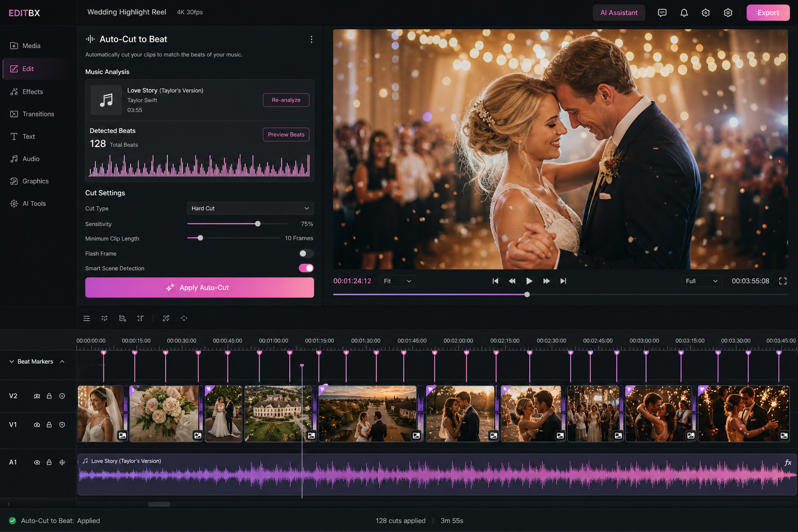Viewport: 798px width, 532px height.
Task: Click image badge on the rose bouquet clip
Action: point(198,435)
